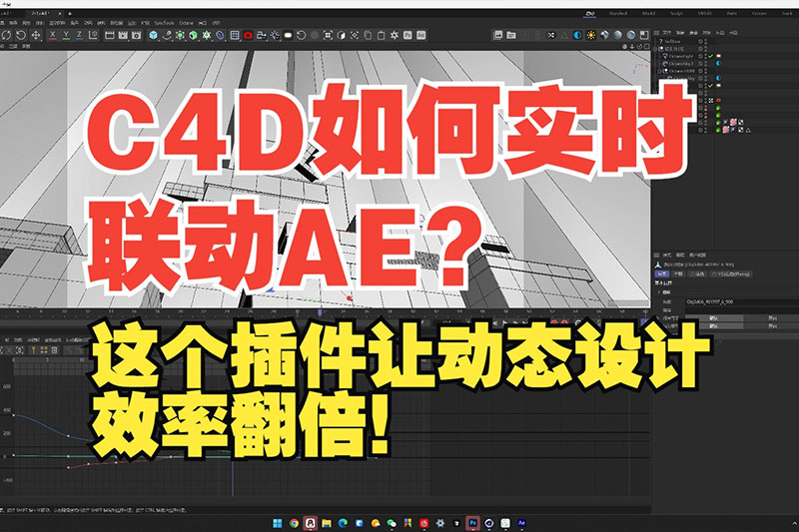
Task: Switch to the Paint layout tab
Action: [732, 13]
